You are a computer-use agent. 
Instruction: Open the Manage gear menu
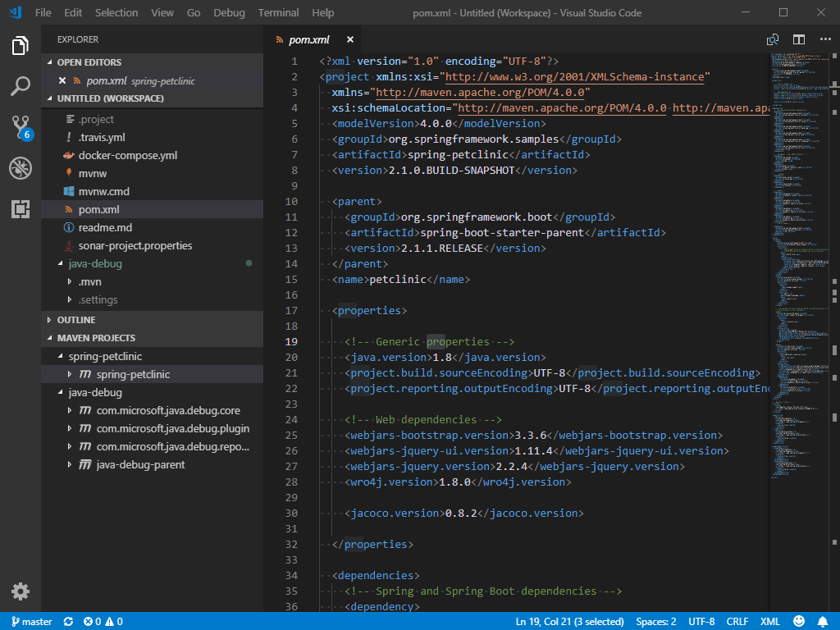[x=21, y=591]
